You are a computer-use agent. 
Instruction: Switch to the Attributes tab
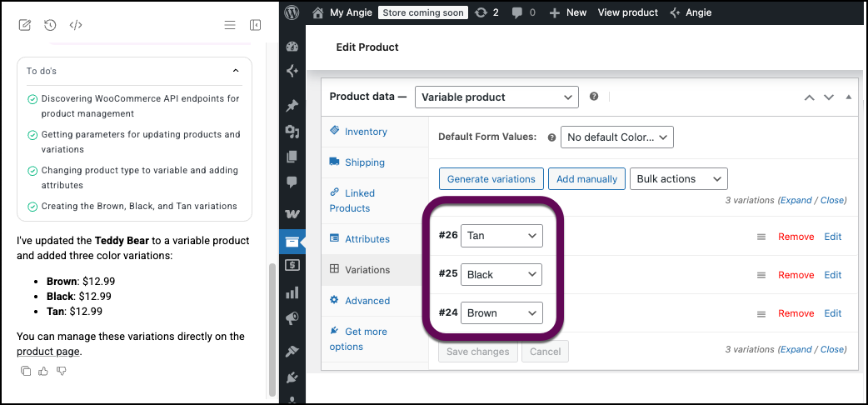(367, 239)
